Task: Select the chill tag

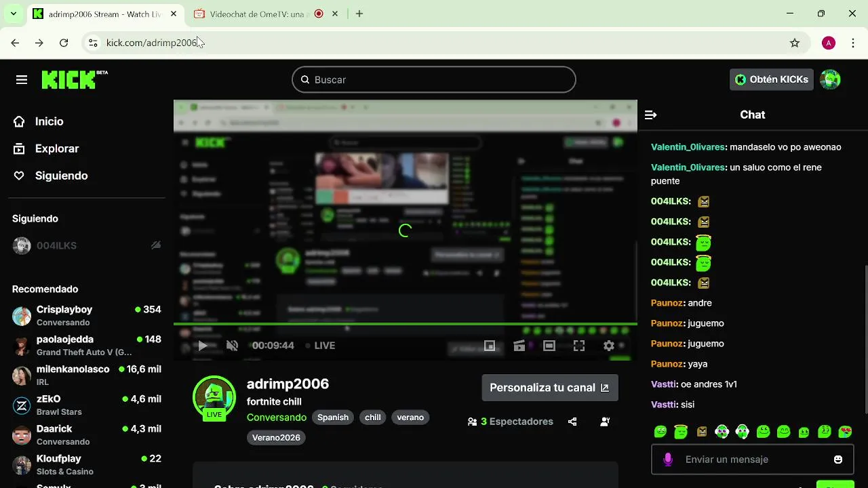Action: tap(373, 418)
